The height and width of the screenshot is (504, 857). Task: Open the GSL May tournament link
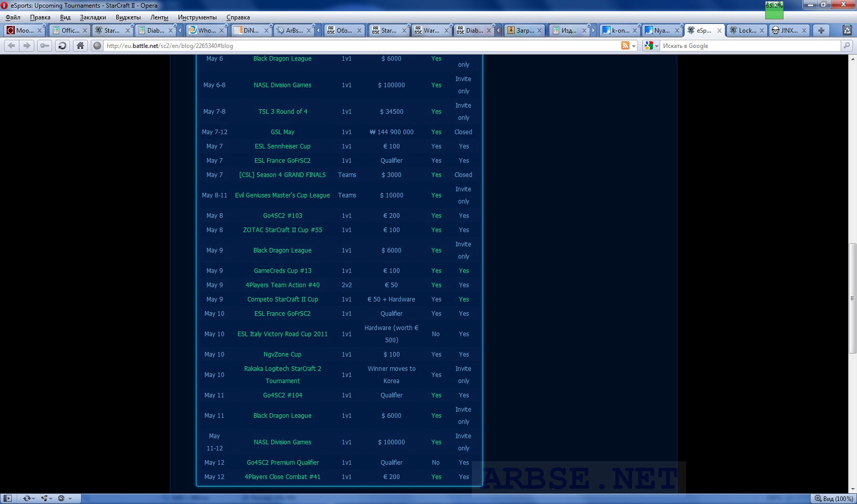pos(283,132)
